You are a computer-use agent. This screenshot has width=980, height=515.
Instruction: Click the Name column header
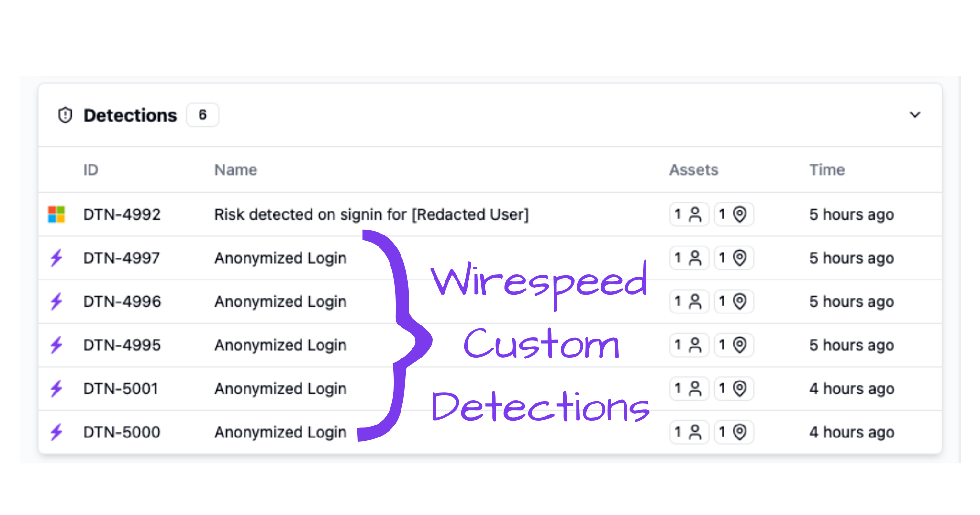tap(235, 169)
